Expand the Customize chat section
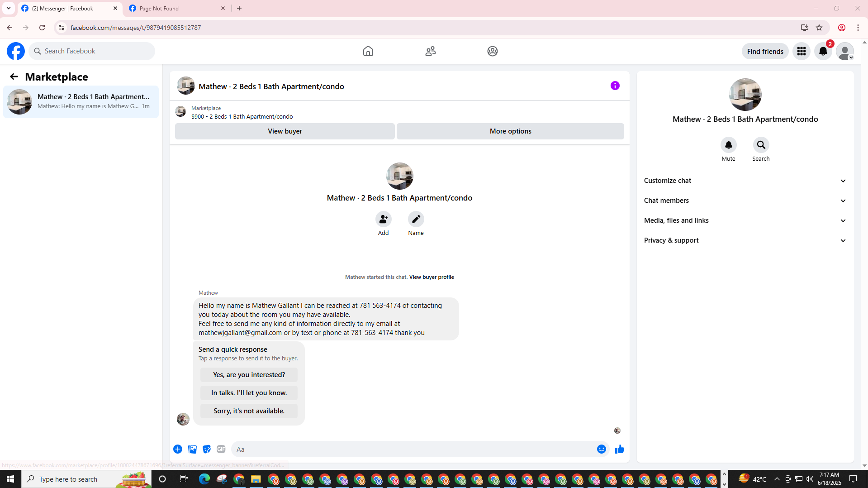This screenshot has width=868, height=488. (x=745, y=181)
